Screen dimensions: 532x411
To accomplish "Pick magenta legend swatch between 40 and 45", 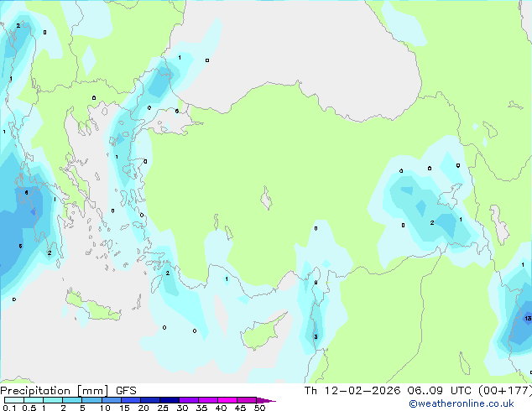I will pos(227,400).
